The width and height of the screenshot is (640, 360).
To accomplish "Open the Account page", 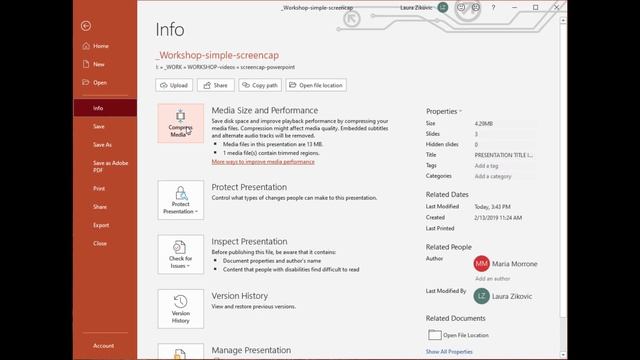I will [x=105, y=346].
